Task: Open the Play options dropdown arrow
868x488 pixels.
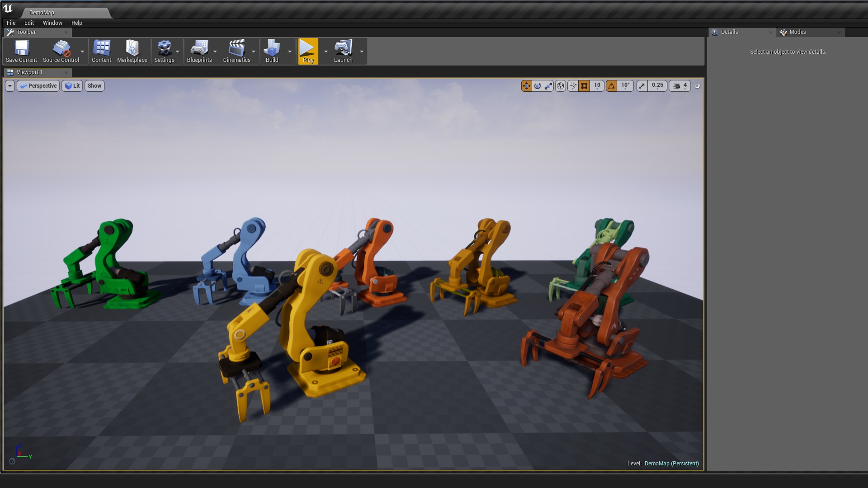Action: click(326, 51)
